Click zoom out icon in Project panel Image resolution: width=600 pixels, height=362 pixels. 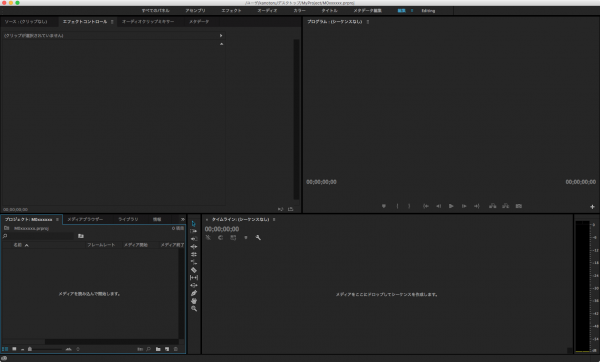tap(23, 349)
